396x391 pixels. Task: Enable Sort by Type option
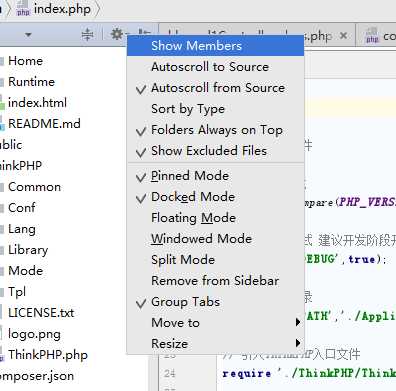click(x=215, y=109)
